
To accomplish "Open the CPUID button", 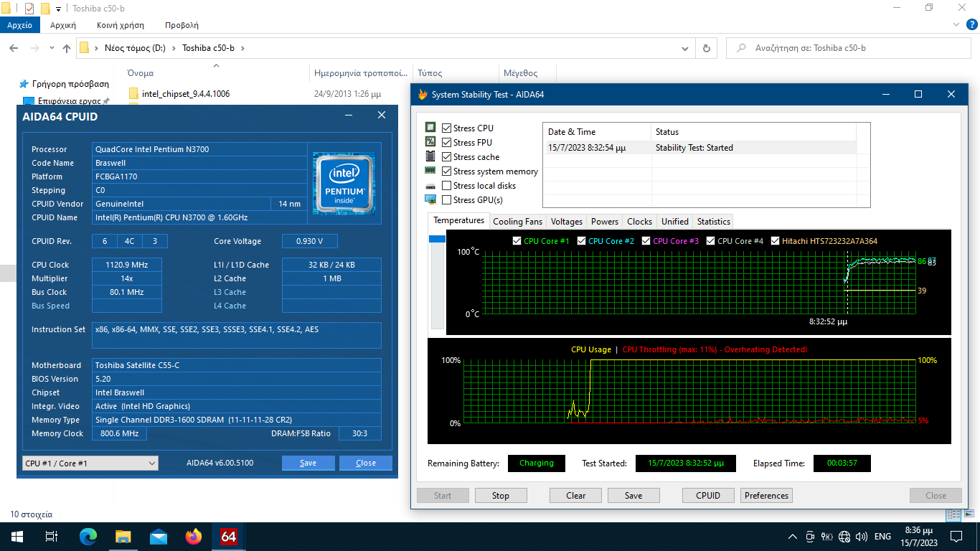I will click(708, 496).
